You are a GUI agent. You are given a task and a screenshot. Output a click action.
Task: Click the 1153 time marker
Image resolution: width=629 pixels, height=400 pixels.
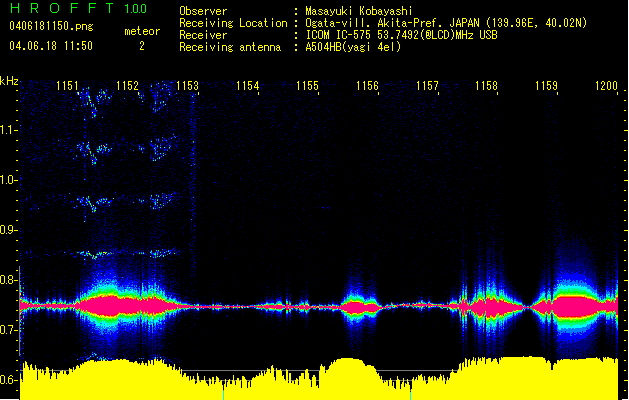pos(187,85)
